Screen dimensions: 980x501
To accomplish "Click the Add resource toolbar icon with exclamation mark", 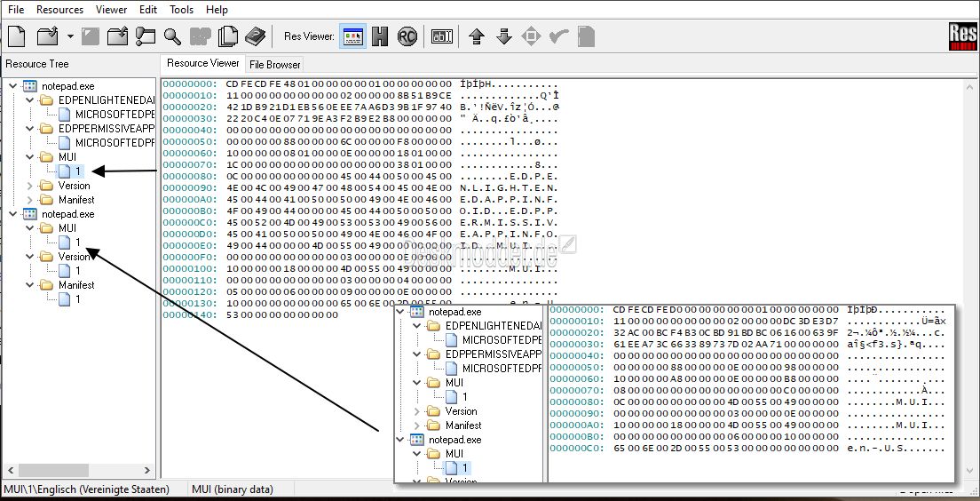I will tap(145, 36).
